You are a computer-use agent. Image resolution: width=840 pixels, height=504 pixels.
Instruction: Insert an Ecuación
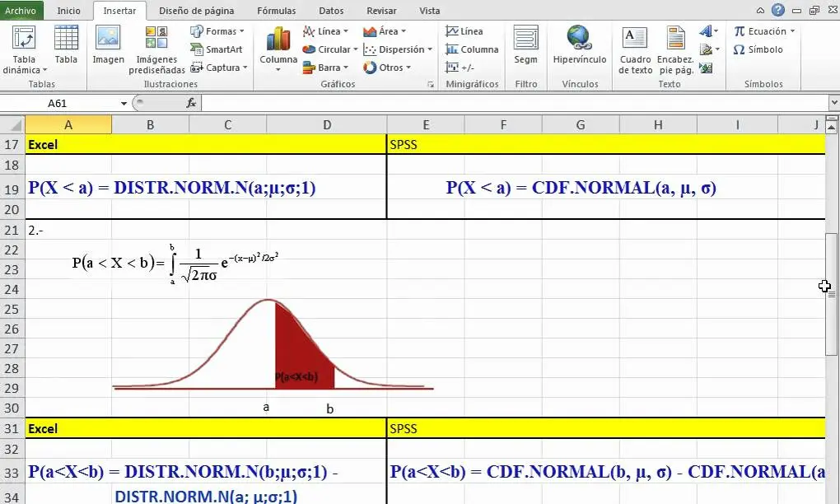coord(762,30)
